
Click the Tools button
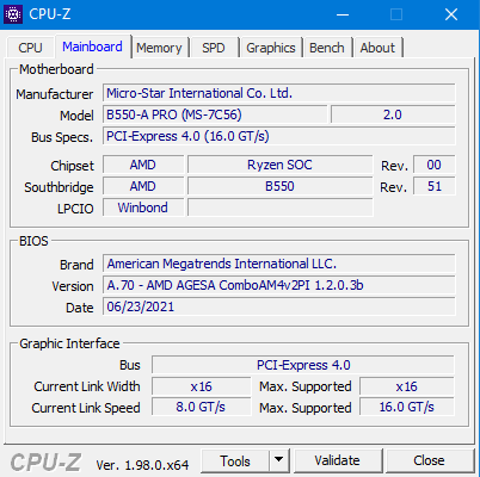click(x=235, y=461)
